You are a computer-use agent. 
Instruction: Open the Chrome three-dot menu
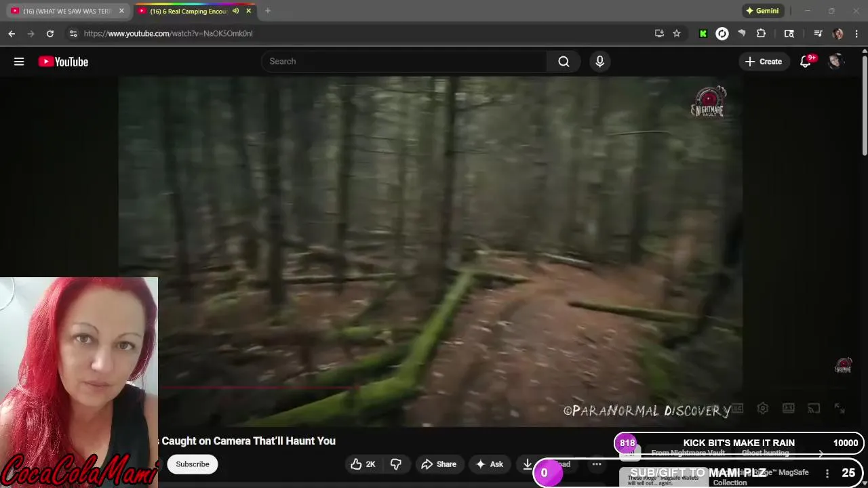pyautogui.click(x=857, y=33)
